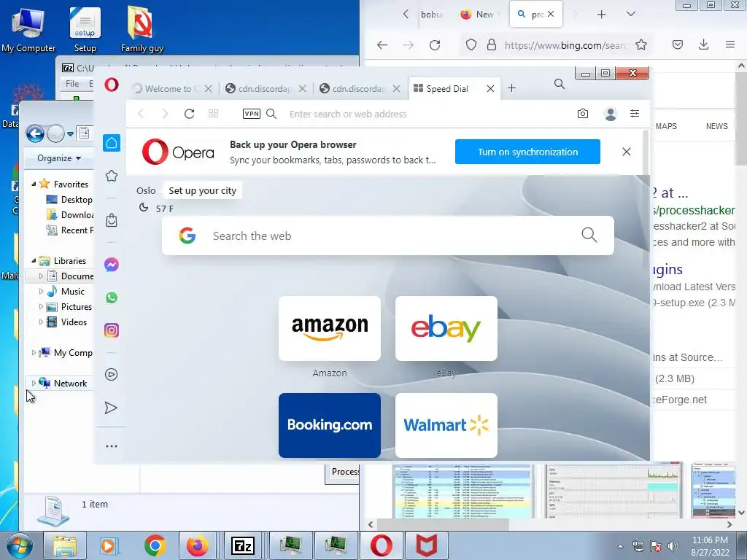Collapse Libraries tree in Explorer
This screenshot has height=560, width=747.
coord(34,260)
